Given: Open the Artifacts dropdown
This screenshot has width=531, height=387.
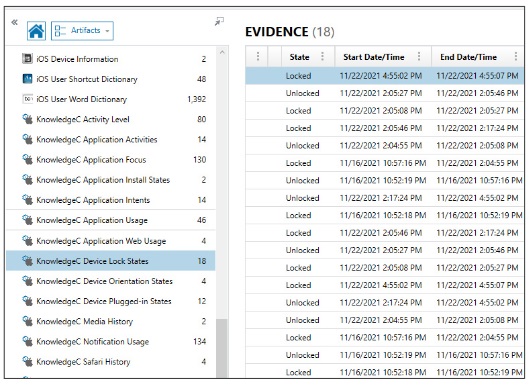Looking at the screenshot, I should [82, 31].
